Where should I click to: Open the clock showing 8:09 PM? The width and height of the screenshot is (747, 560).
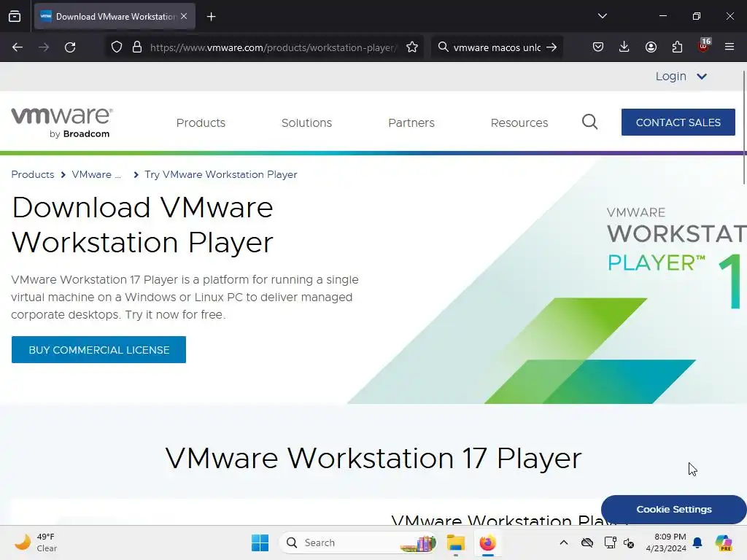tap(665, 542)
